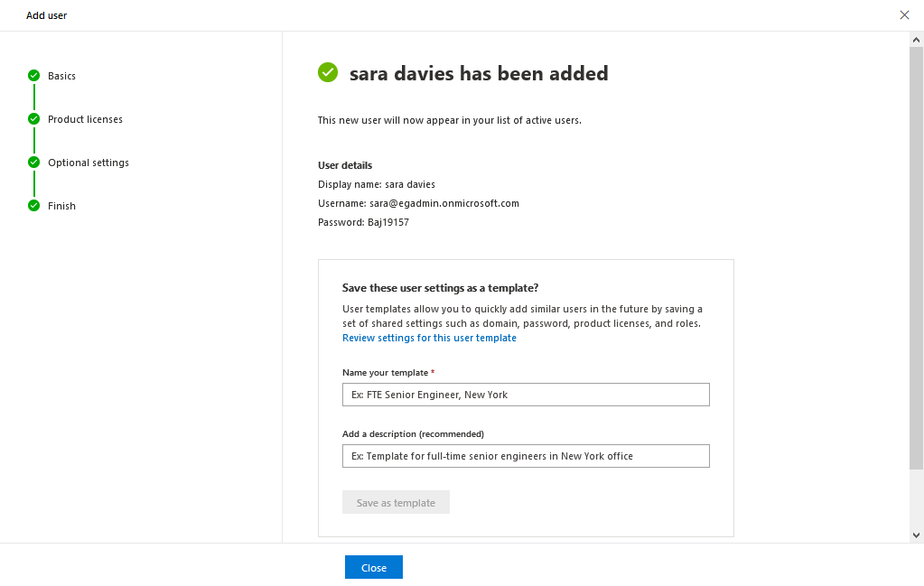Select the username sara@egadmin.onmicrosoft.com text

click(x=444, y=203)
